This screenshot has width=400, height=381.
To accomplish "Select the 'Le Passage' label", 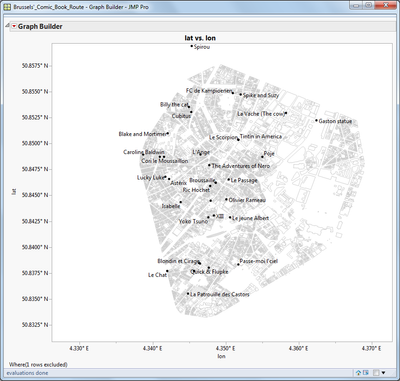I will click(x=244, y=180).
